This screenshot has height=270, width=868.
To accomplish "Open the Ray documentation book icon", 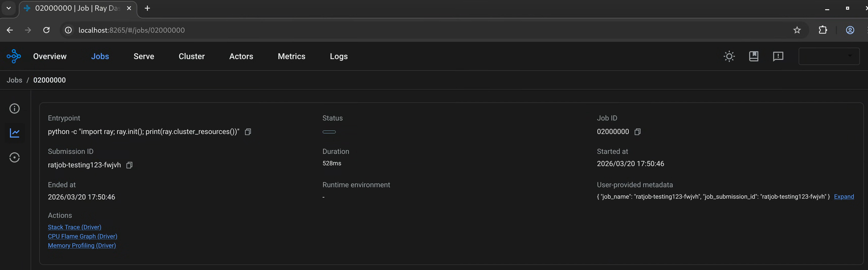I will (x=754, y=56).
